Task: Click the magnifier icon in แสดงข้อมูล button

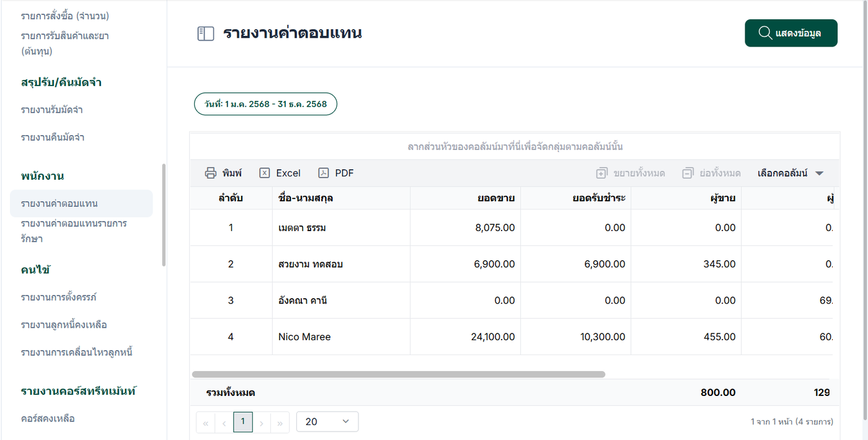Action: point(765,33)
